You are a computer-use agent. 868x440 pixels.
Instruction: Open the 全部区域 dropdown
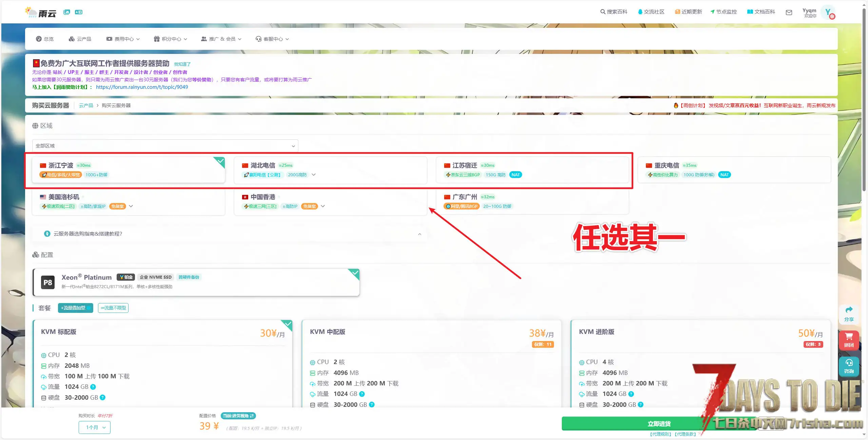(165, 146)
